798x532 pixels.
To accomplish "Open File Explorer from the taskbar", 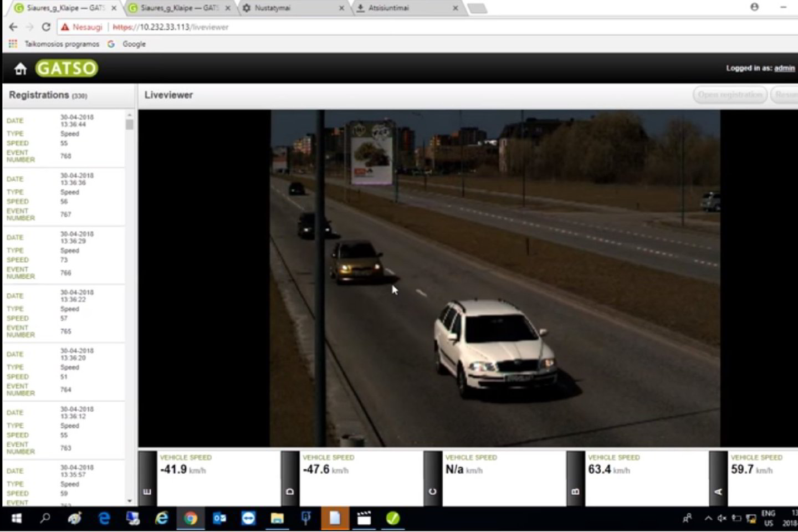I will click(277, 518).
